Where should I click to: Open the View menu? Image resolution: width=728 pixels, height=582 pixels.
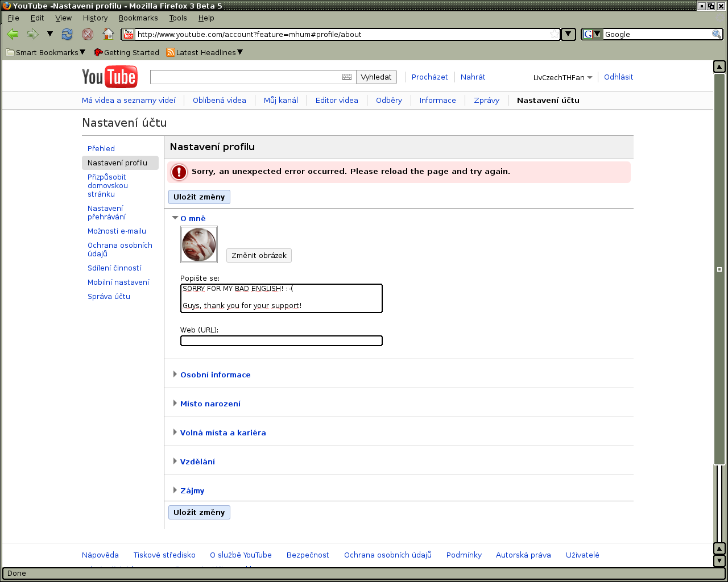(63, 18)
